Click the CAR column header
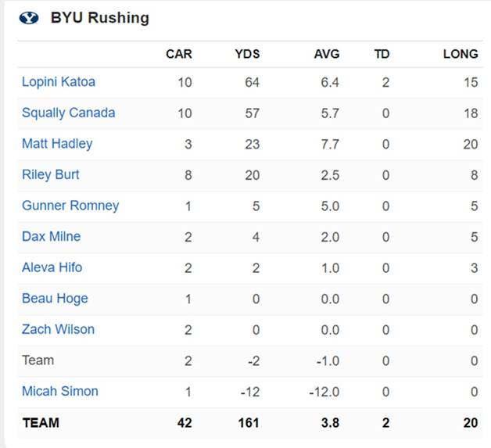Image resolution: width=491 pixels, height=448 pixels. pos(178,54)
